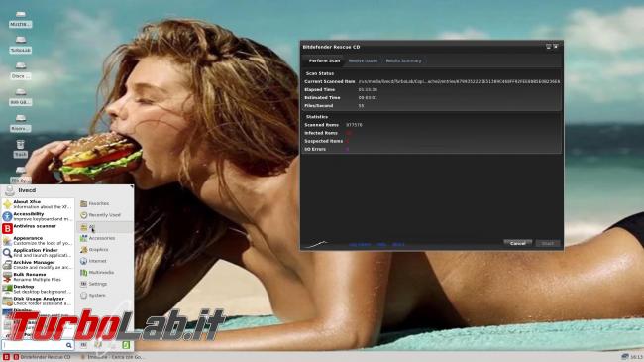This screenshot has width=644, height=362.
Task: Open the Internet category
Action: tap(105, 261)
